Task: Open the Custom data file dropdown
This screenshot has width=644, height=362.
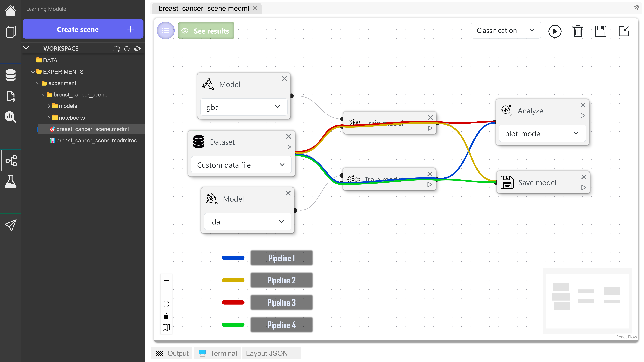Action: (241, 165)
